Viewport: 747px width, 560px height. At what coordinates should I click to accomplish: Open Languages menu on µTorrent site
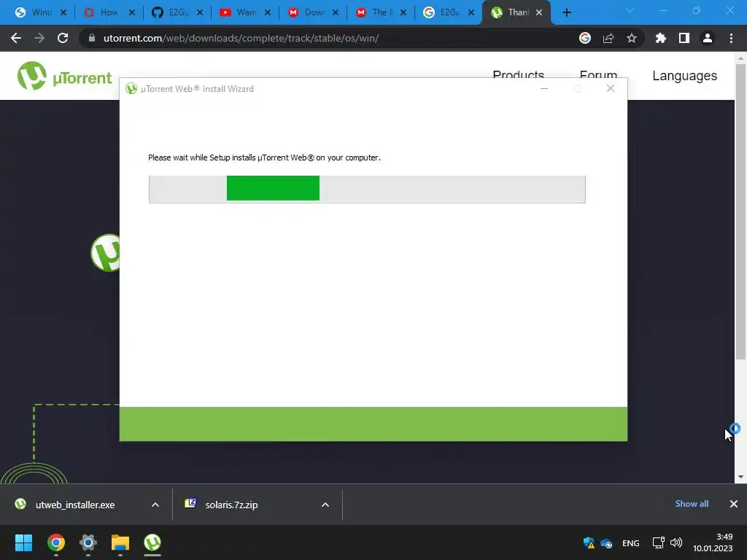(684, 76)
